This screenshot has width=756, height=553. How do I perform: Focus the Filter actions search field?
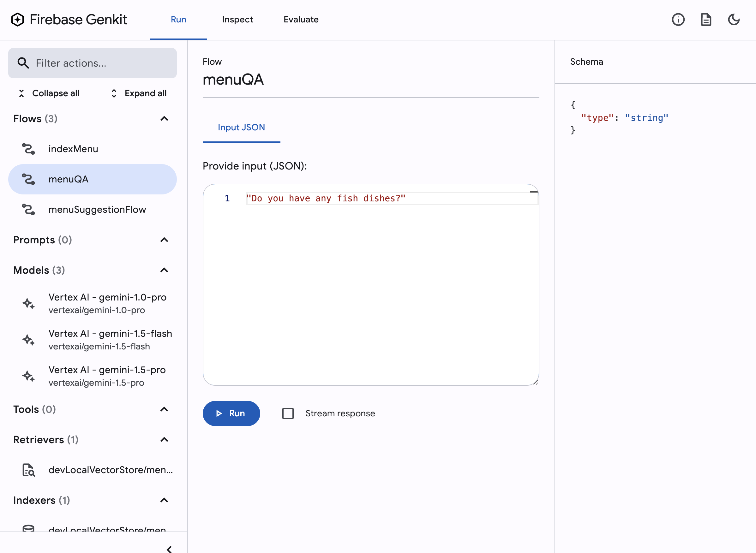(x=93, y=63)
